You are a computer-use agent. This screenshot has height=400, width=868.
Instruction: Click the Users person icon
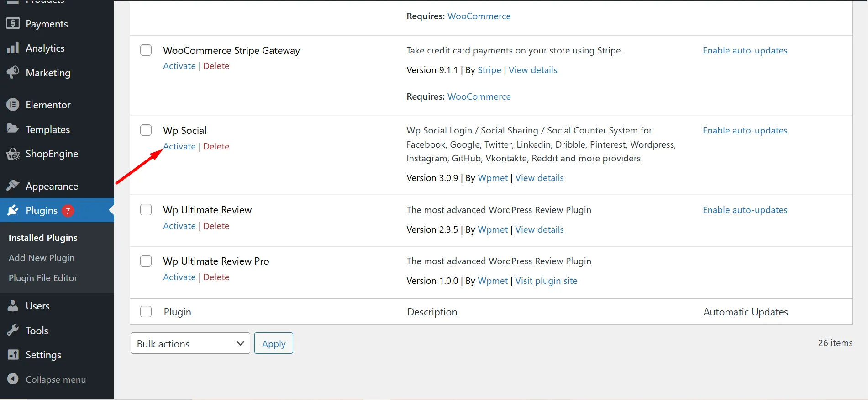tap(13, 306)
